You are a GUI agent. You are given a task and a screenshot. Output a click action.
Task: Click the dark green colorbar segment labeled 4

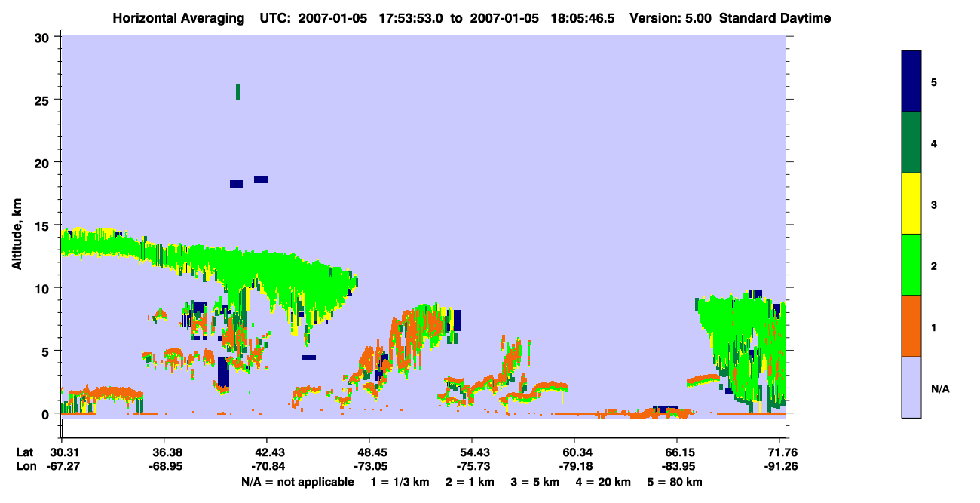coord(911,143)
